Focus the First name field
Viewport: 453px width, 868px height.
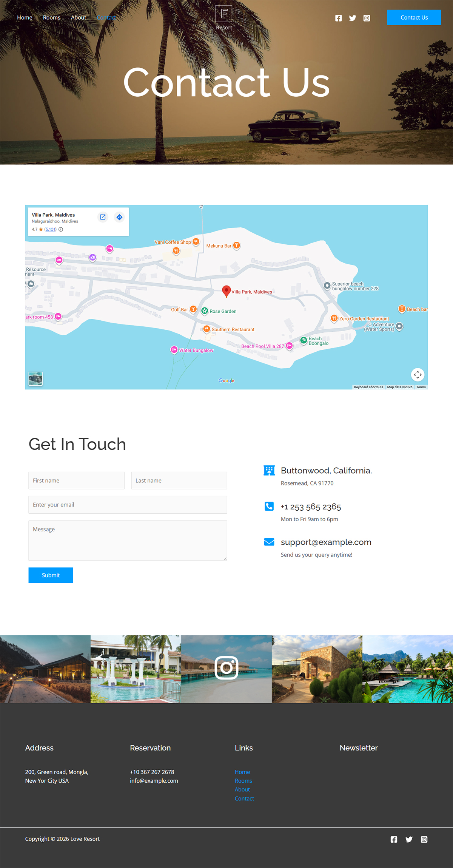[76, 480]
